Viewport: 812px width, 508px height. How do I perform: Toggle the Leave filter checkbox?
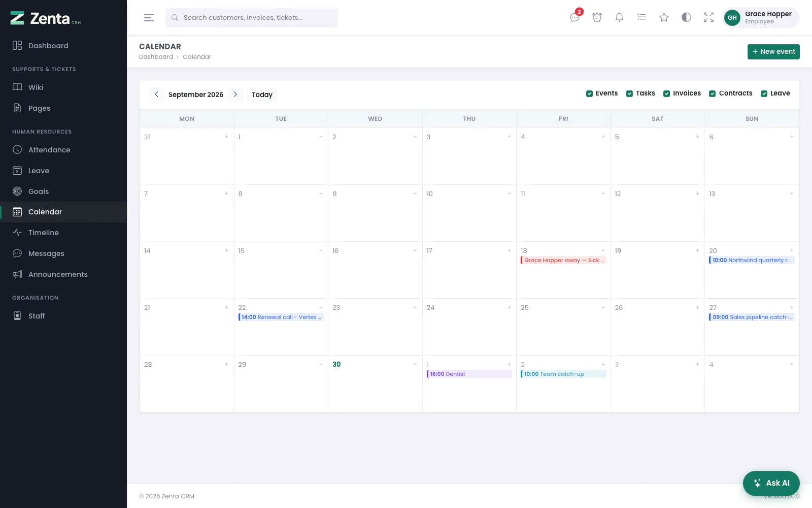click(764, 93)
